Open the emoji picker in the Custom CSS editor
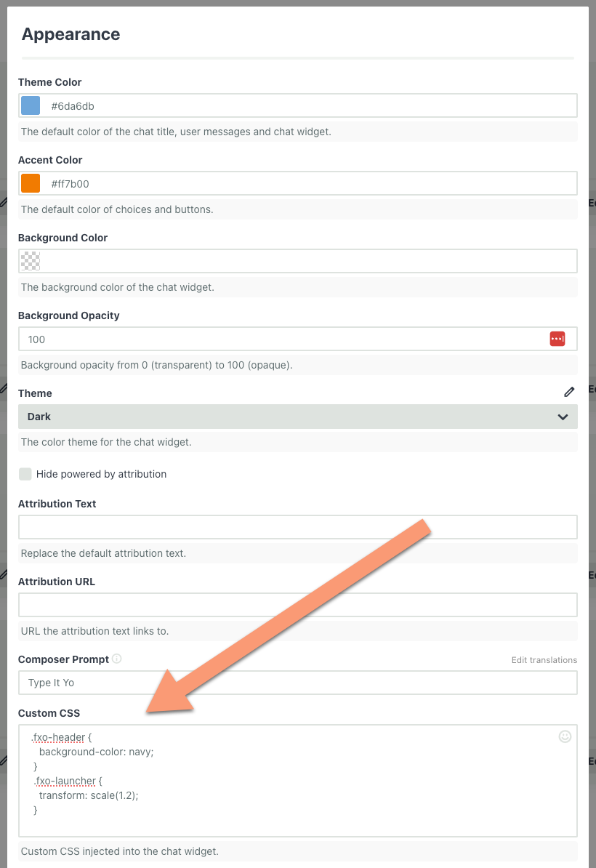Screen dimensions: 596x868 565,736
